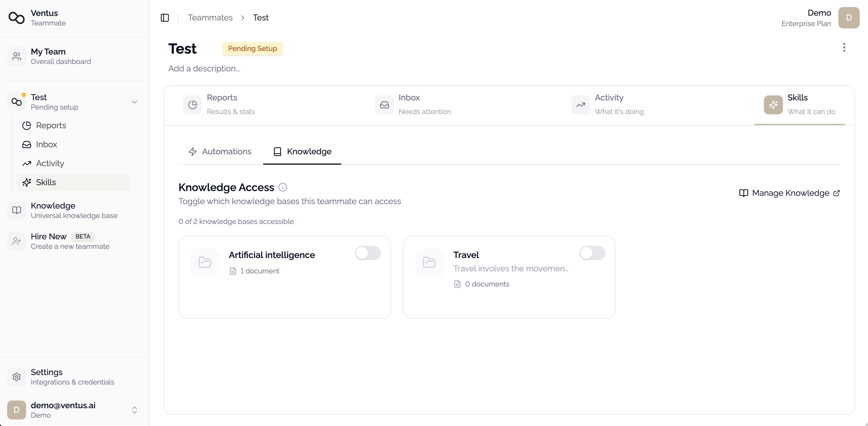Click the Inbox icon in the sidebar

pyautogui.click(x=27, y=144)
